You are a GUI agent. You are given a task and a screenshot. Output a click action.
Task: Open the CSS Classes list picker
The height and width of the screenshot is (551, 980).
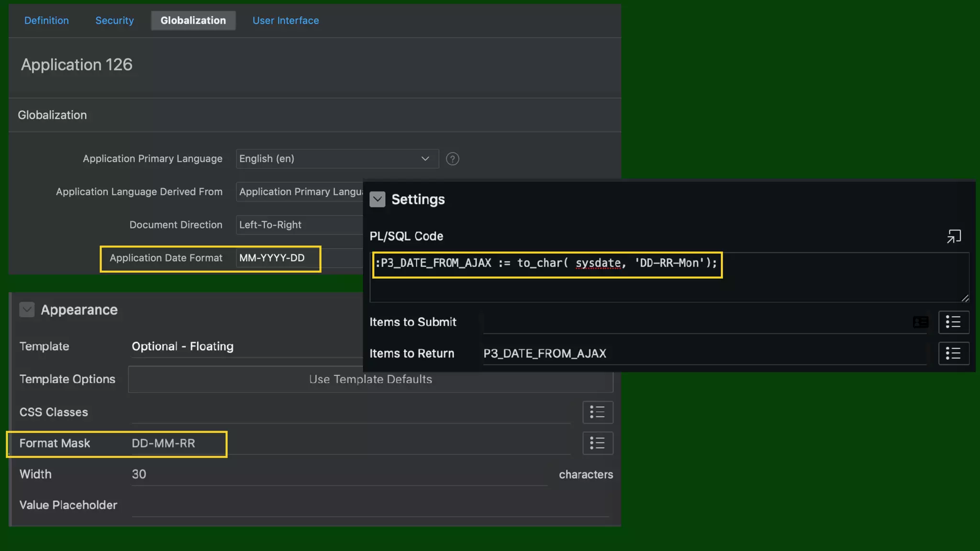click(597, 412)
